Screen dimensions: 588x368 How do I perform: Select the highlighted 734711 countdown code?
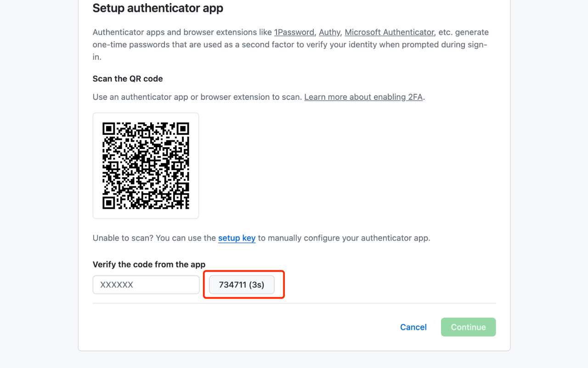[x=241, y=285]
